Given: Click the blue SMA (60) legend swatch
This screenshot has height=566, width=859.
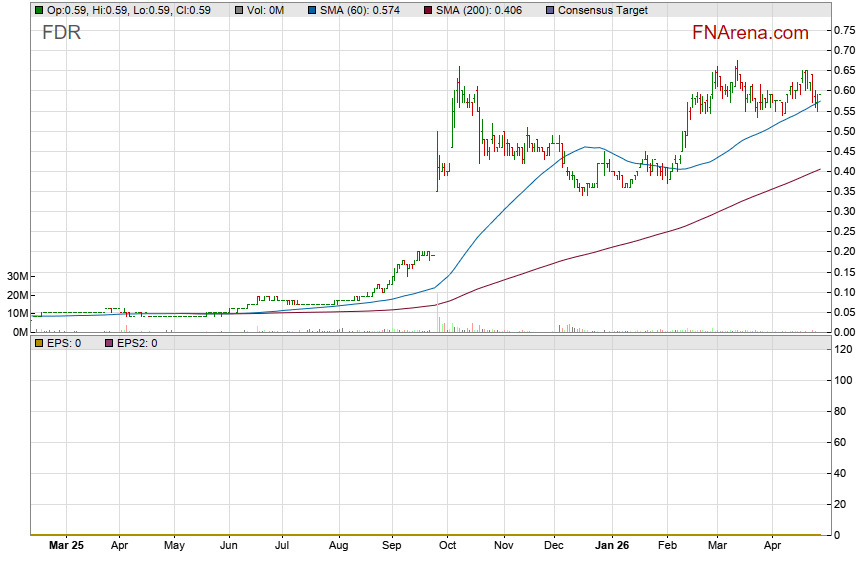Looking at the screenshot, I should click(x=311, y=10).
